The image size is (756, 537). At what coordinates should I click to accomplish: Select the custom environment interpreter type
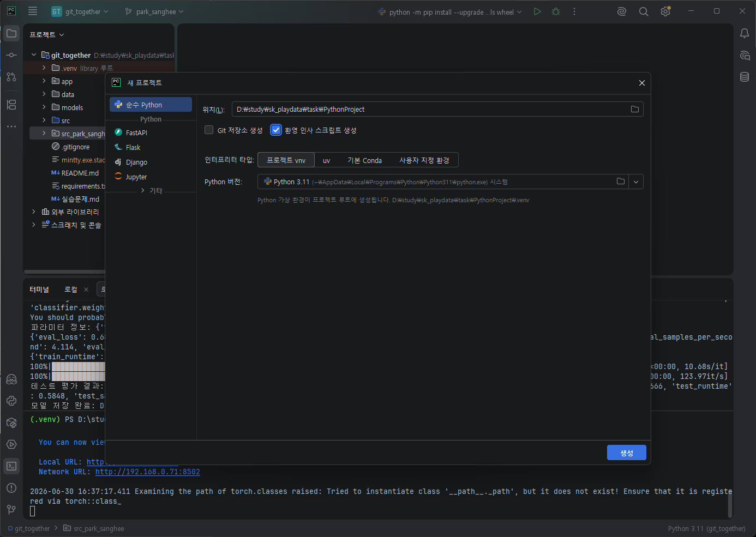point(424,160)
